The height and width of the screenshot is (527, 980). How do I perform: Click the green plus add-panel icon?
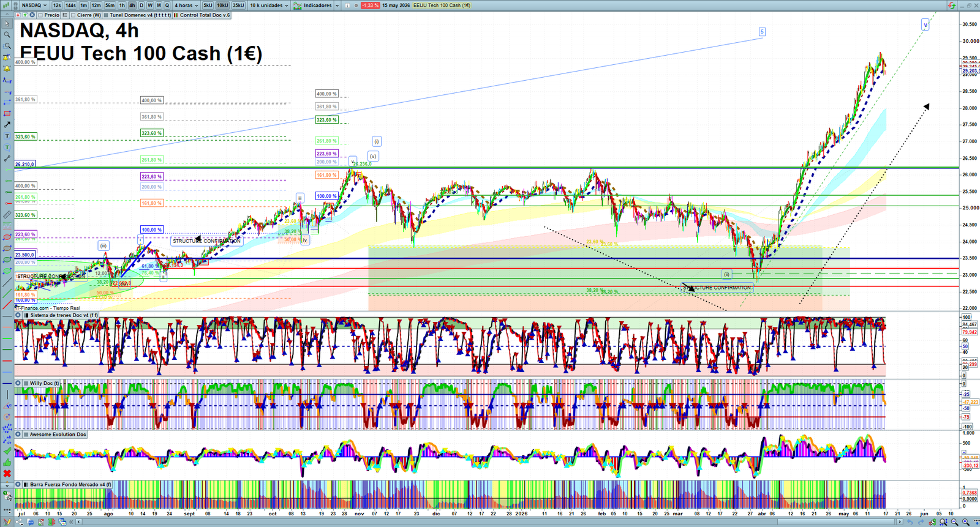(x=24, y=15)
